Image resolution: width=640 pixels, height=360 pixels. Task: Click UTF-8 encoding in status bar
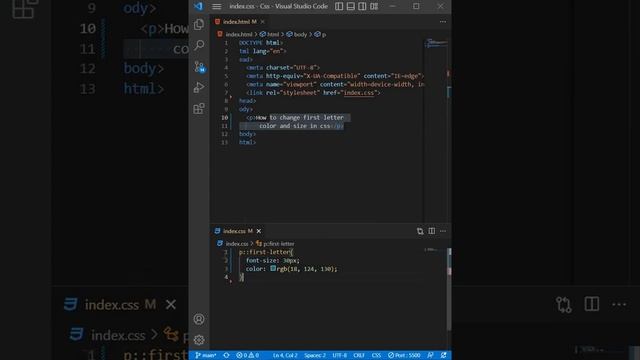pos(339,355)
